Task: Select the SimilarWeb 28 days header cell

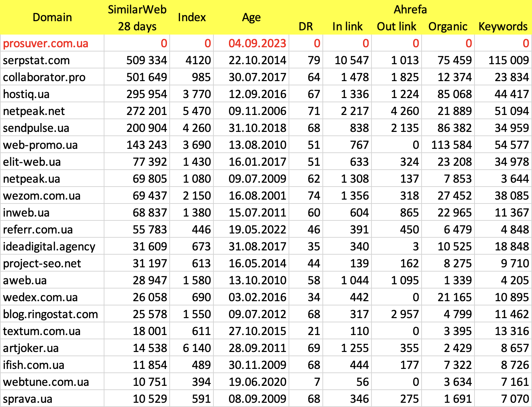Action: click(x=137, y=18)
